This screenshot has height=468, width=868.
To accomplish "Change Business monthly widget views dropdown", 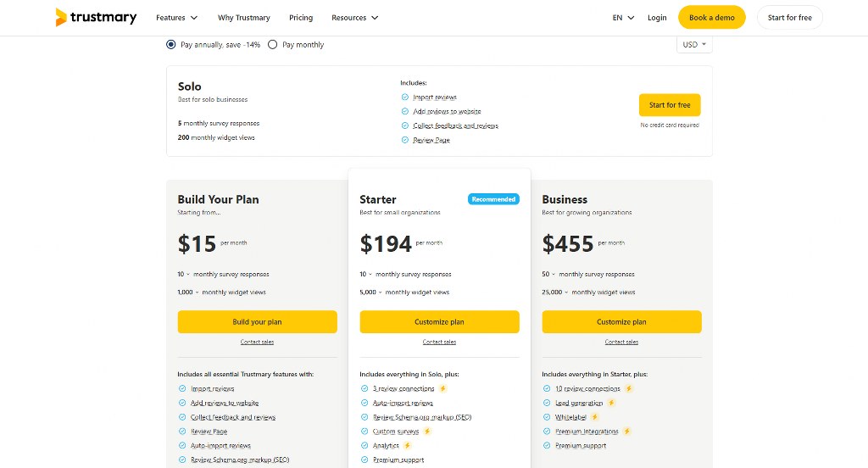I will pyautogui.click(x=555, y=292).
